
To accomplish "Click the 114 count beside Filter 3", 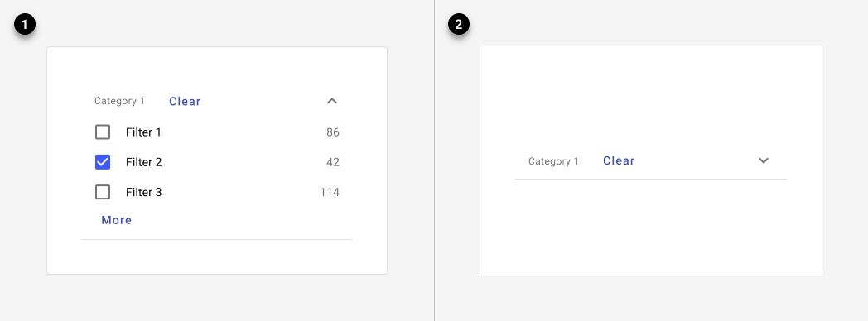I will [330, 192].
